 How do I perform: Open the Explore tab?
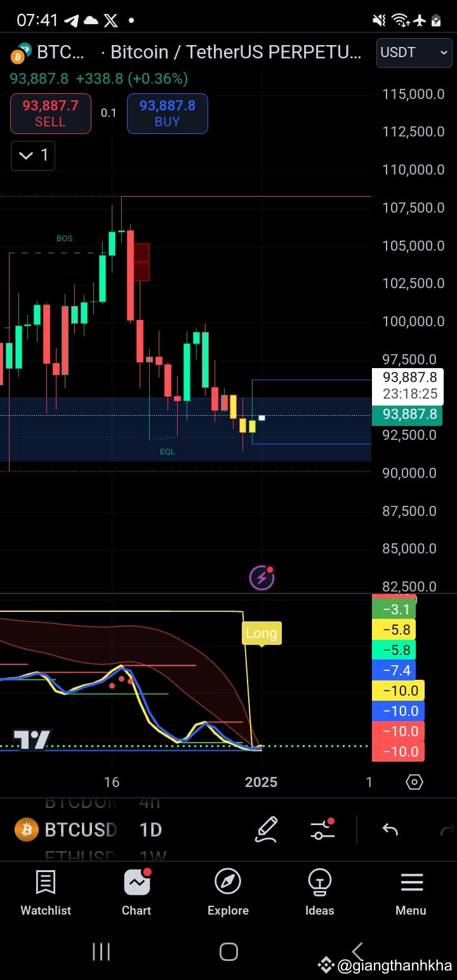coord(228,893)
